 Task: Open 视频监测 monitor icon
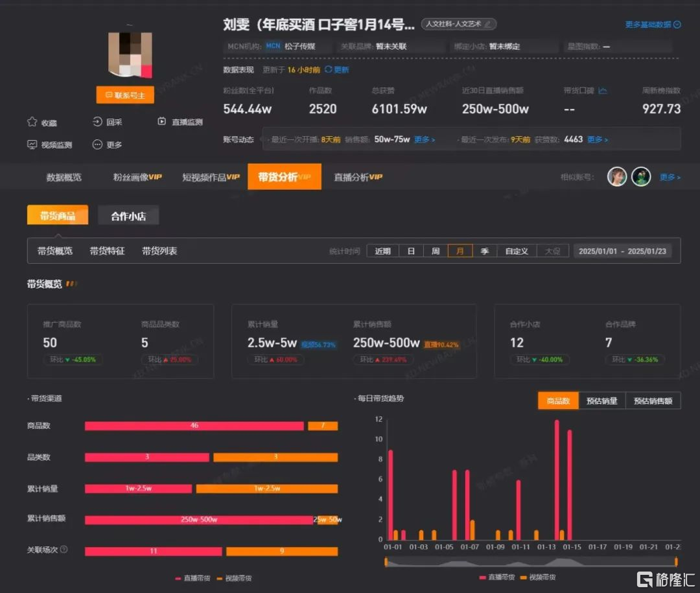pyautogui.click(x=32, y=145)
